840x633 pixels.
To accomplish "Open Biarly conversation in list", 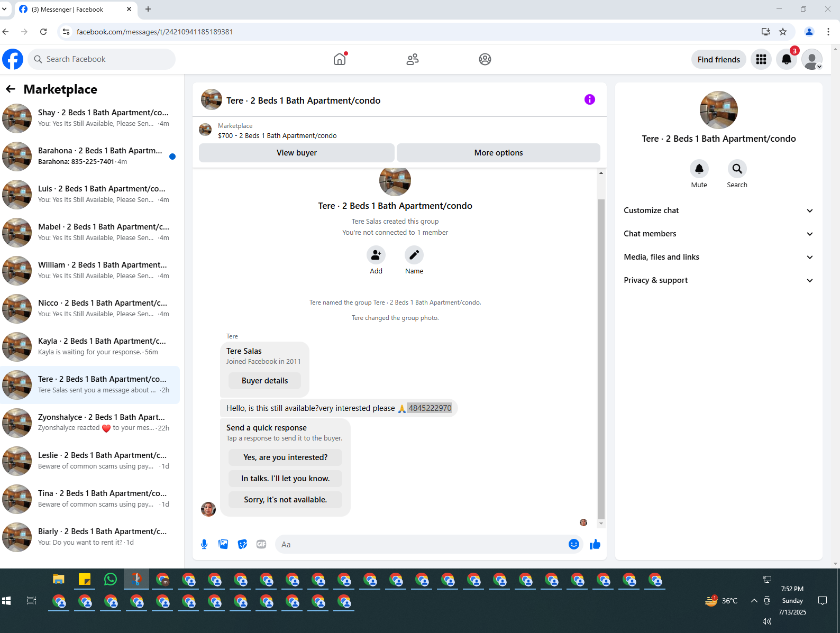I will [90, 537].
